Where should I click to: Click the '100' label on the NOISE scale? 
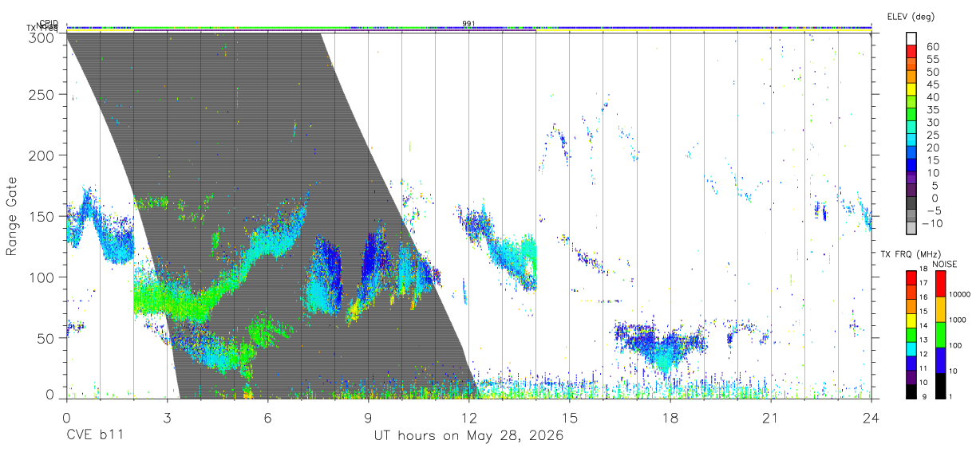[x=955, y=346]
